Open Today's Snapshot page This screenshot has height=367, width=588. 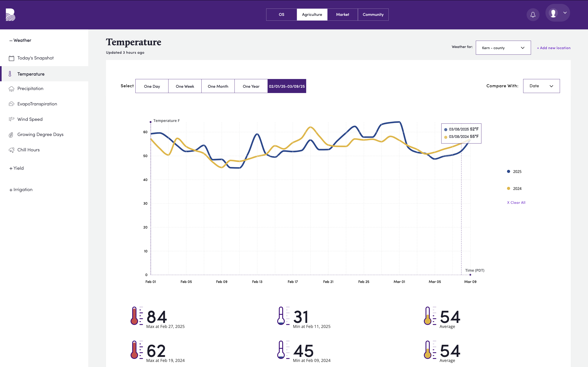point(35,58)
